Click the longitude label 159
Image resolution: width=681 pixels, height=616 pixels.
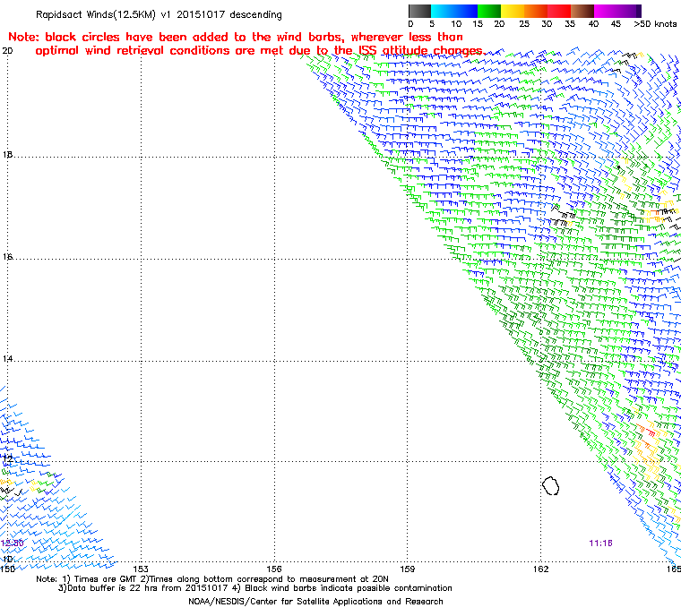click(407, 569)
